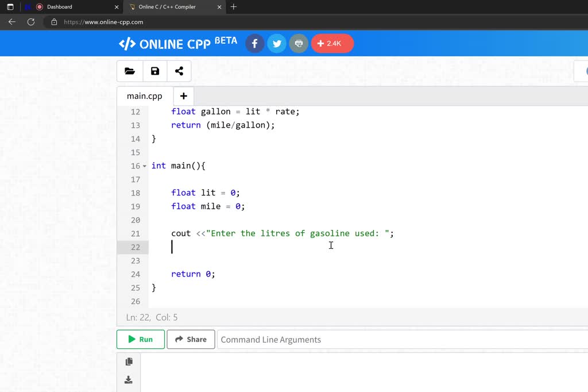Save the code with the floppy disk icon
Screen dimensions: 588x392
click(154, 71)
